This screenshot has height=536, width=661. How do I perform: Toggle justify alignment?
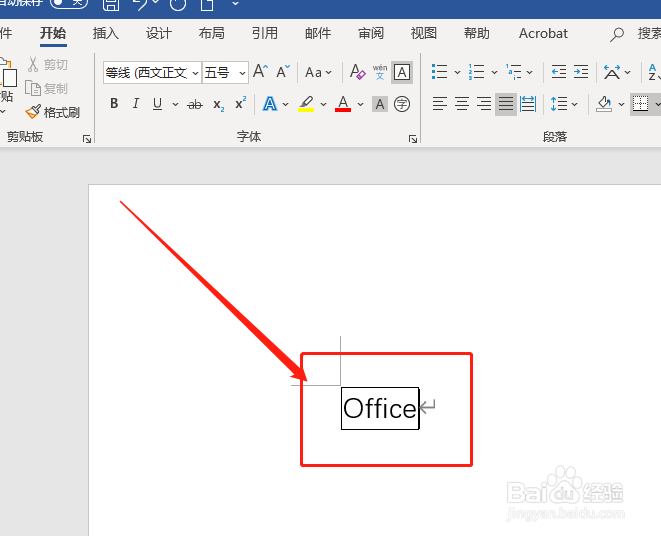pyautogui.click(x=506, y=104)
